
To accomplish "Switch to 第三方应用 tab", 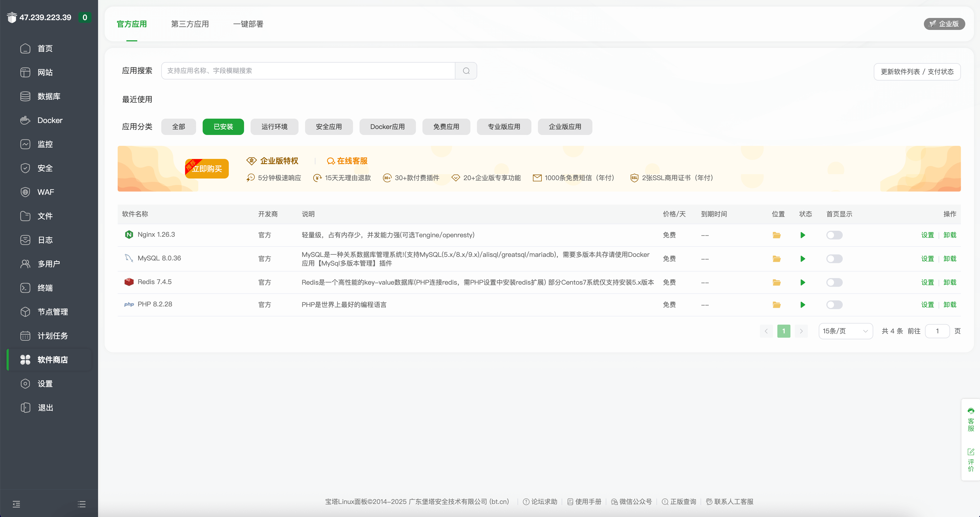I will click(190, 24).
